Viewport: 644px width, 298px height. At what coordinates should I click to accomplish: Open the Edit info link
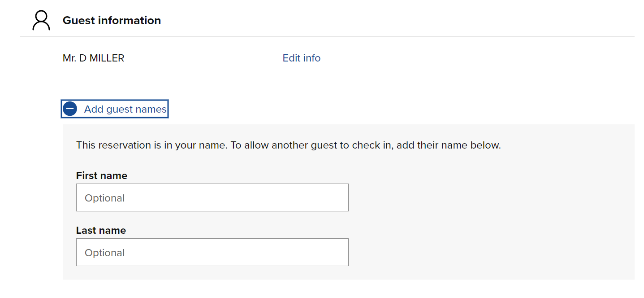(301, 58)
